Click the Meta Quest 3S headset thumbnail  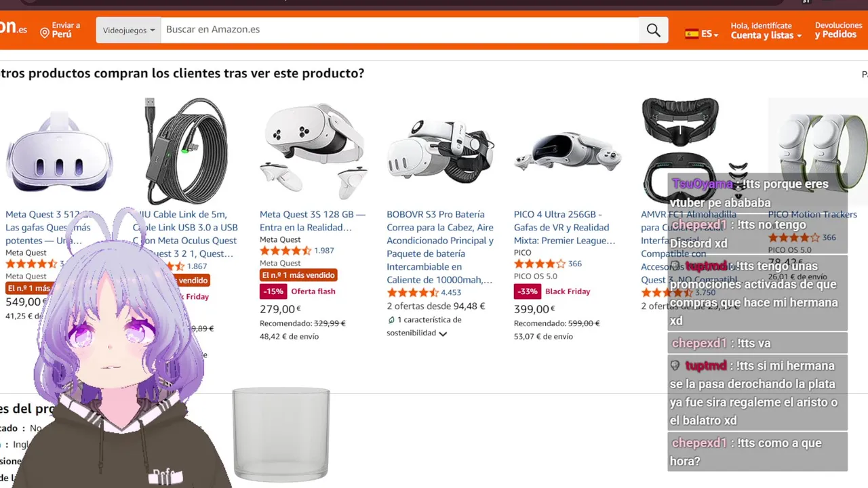click(x=313, y=151)
